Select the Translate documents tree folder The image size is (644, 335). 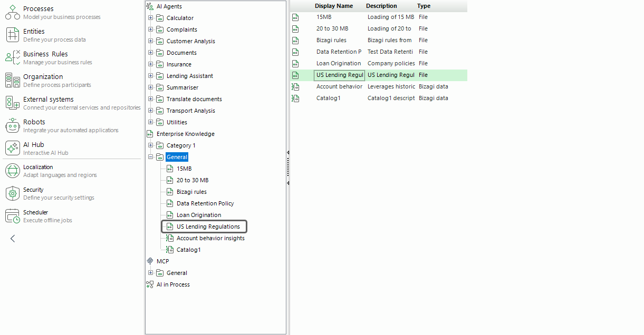coord(194,99)
